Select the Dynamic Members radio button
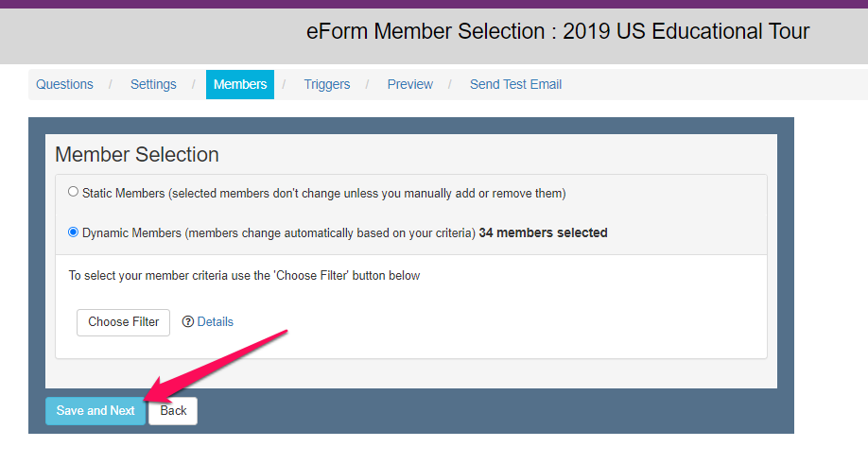 coord(73,232)
